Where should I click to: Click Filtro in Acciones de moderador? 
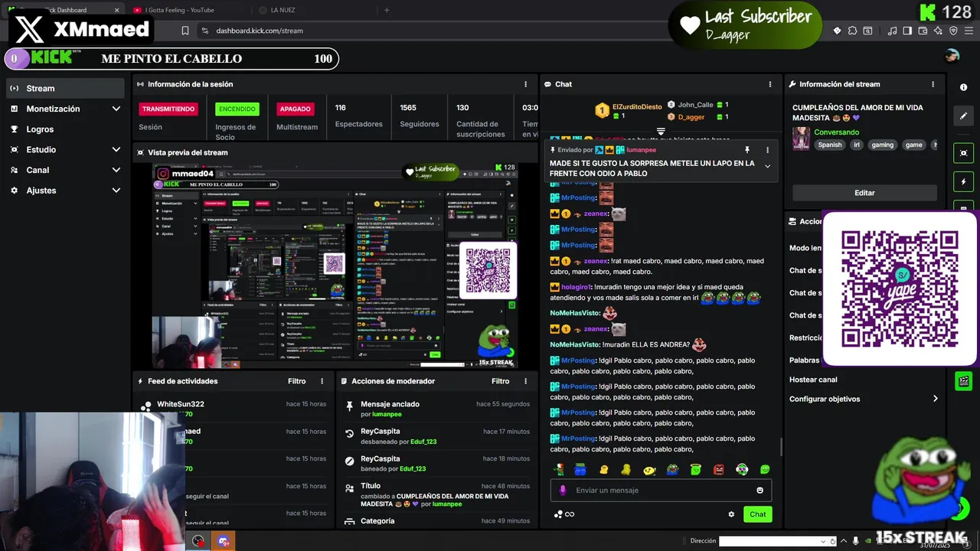[500, 381]
